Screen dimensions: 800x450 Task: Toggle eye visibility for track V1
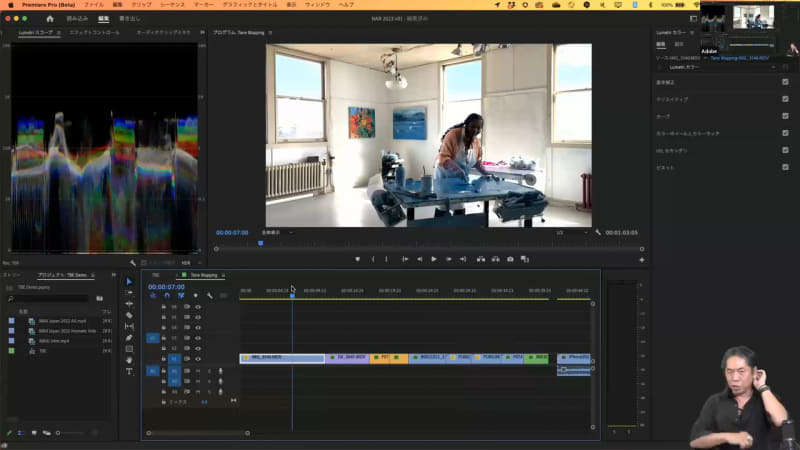pos(198,357)
